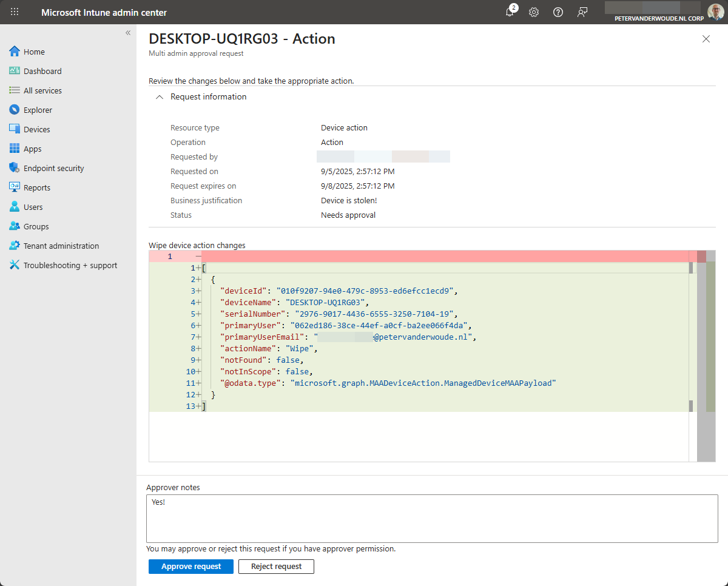Close the Action approval pane
Viewport: 728px width, 586px height.
click(x=706, y=39)
